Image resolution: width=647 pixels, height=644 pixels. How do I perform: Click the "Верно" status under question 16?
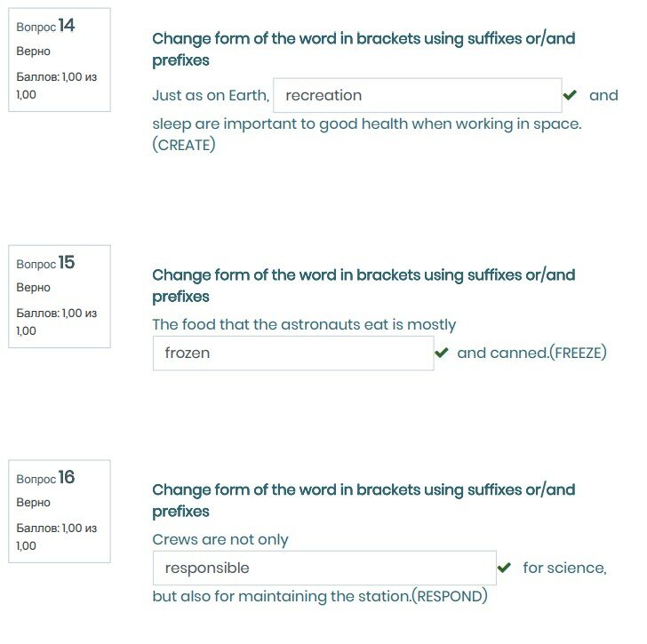click(34, 503)
